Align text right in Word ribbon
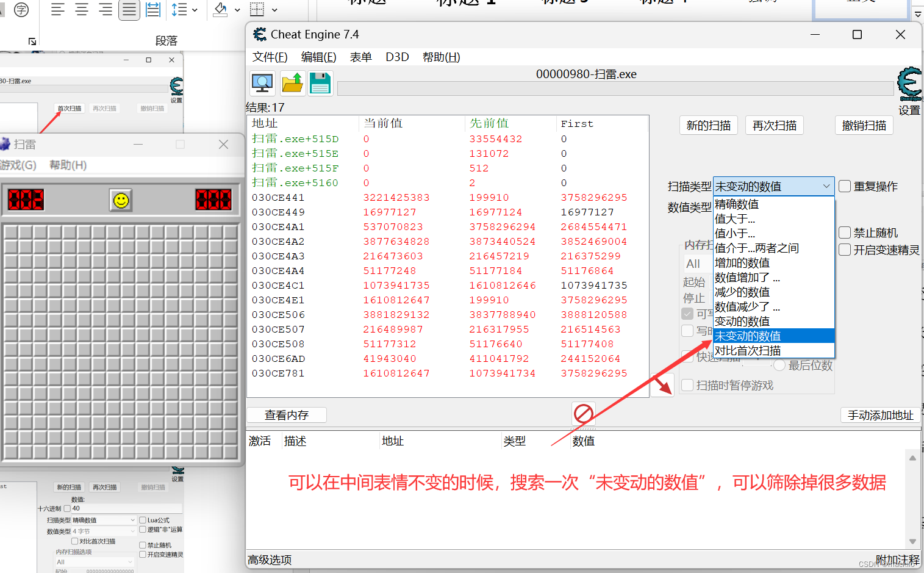 [106, 10]
